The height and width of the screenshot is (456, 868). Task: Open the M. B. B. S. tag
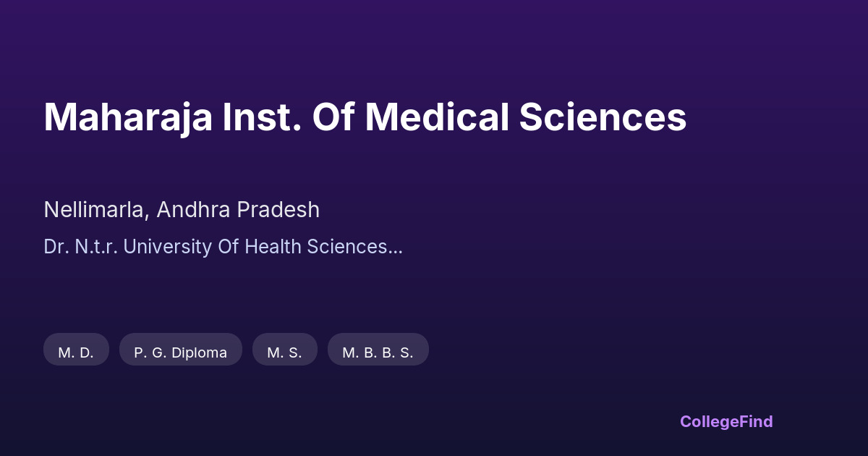tap(378, 352)
